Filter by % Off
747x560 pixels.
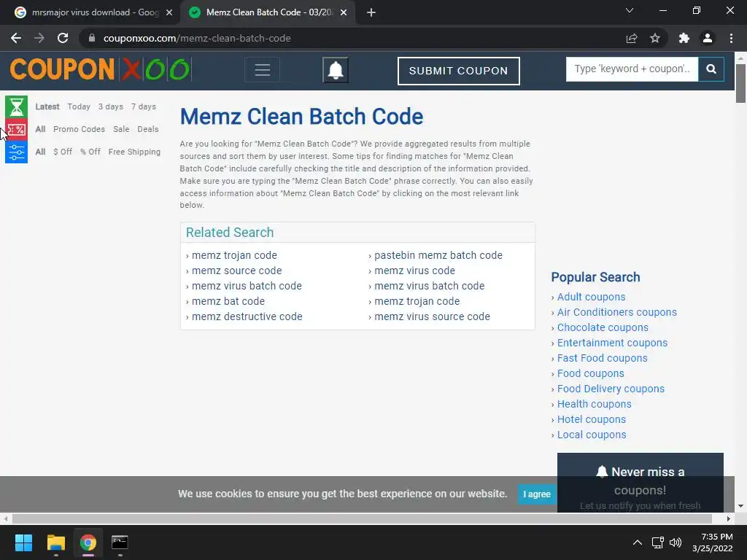pos(90,152)
